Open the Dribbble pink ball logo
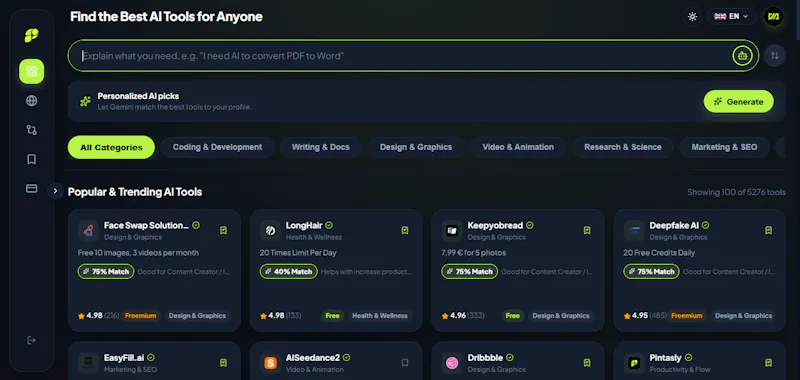 452,363
